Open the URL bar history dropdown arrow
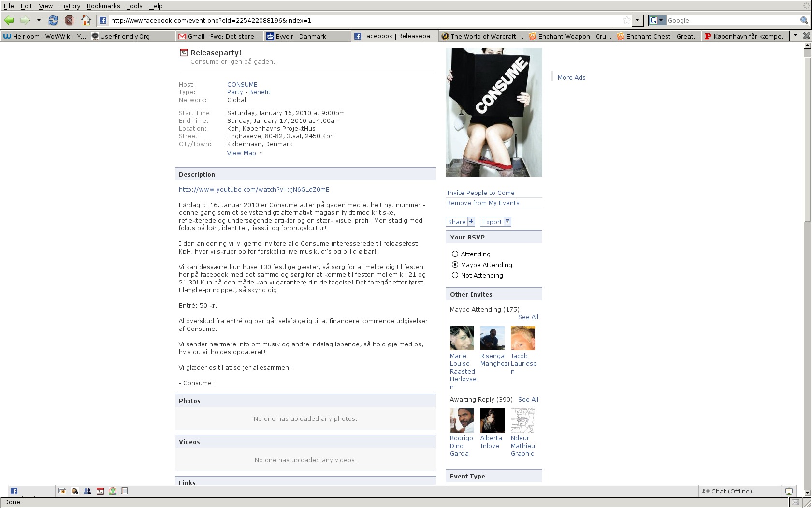This screenshot has height=508, width=812. (638, 20)
